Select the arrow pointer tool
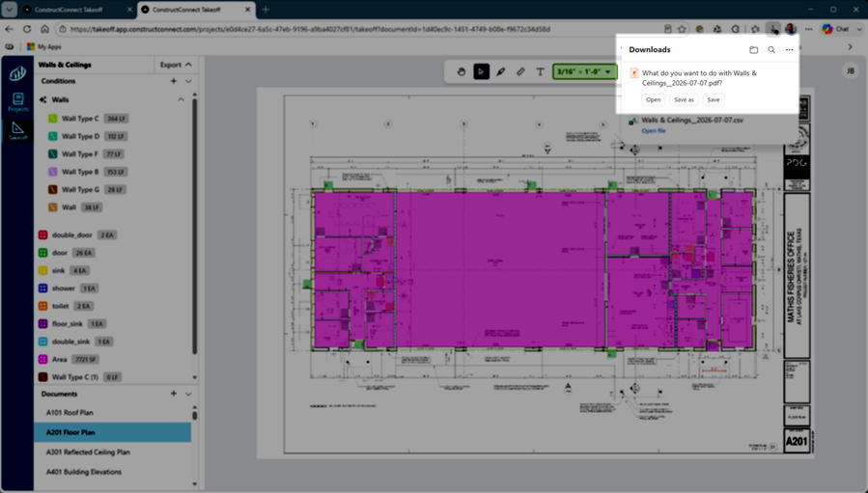 coord(481,72)
